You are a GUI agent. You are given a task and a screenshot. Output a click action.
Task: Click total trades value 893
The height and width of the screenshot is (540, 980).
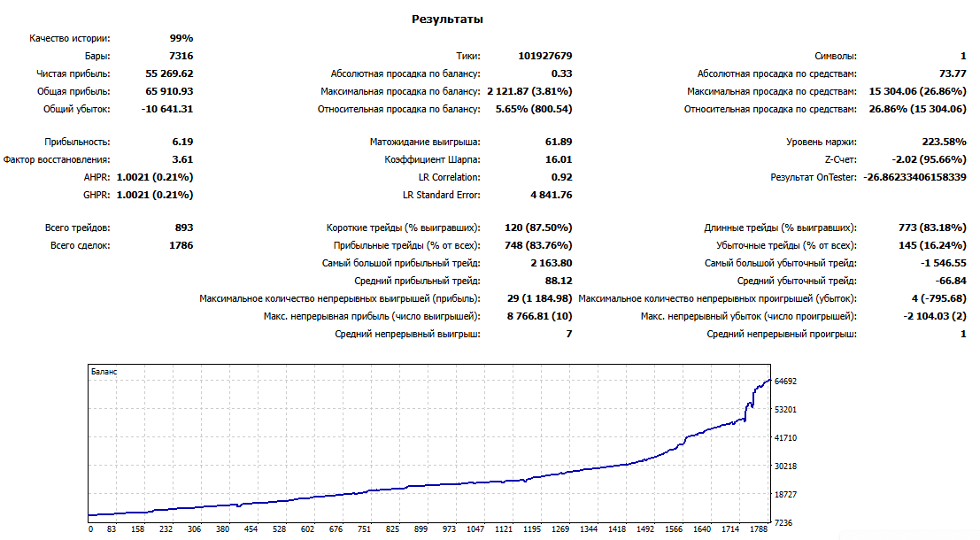184,228
